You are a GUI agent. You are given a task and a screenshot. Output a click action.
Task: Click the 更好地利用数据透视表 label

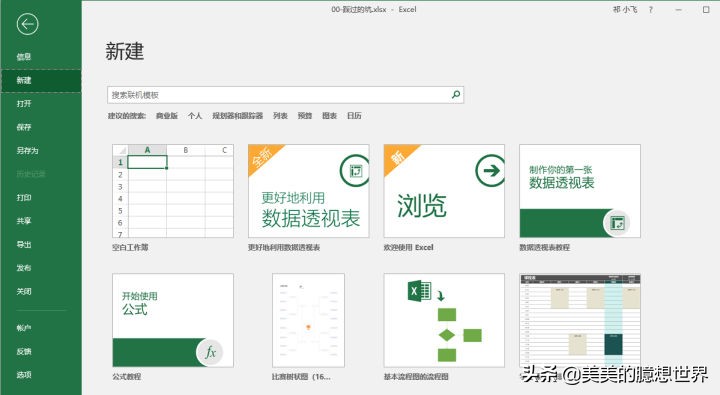click(x=284, y=248)
